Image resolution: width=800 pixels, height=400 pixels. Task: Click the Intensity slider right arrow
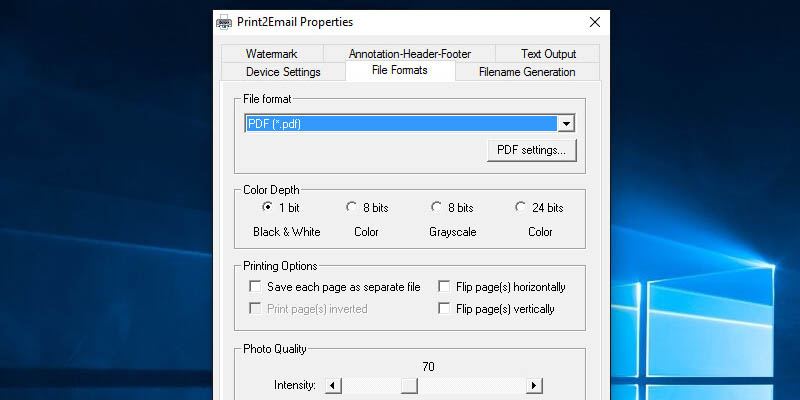(534, 385)
